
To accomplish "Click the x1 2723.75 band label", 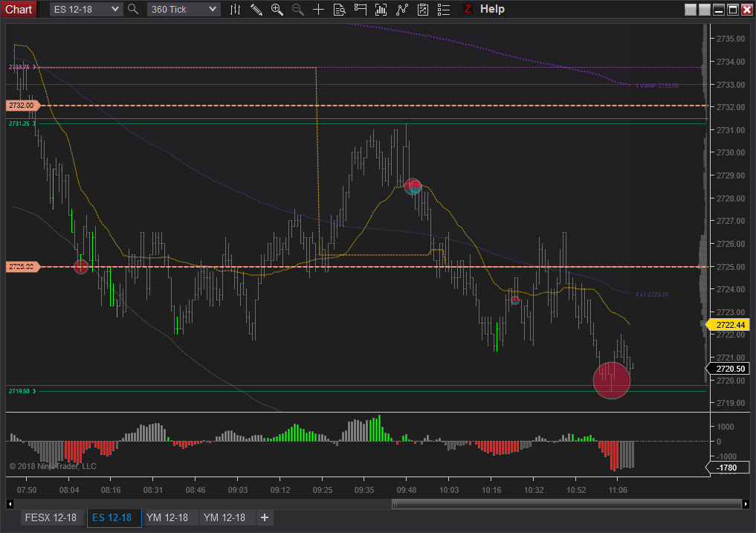I will click(652, 294).
